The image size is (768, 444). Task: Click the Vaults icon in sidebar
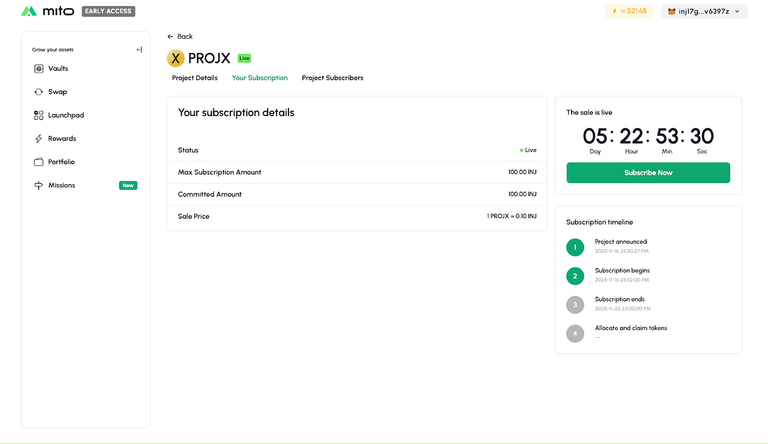coord(38,69)
